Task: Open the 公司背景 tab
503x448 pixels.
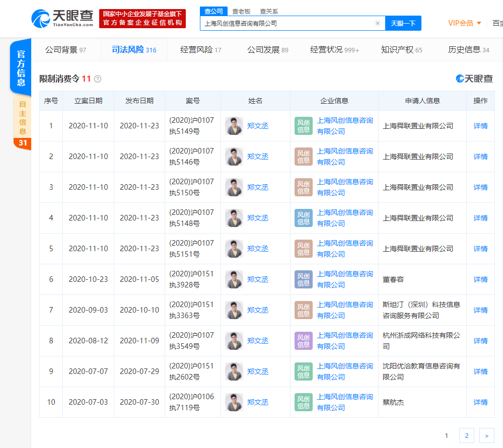Action: [65, 50]
